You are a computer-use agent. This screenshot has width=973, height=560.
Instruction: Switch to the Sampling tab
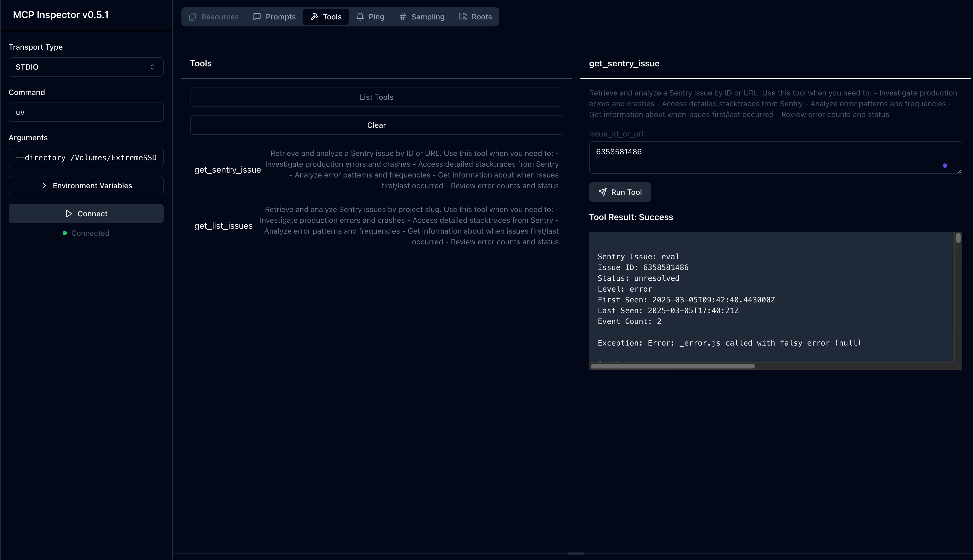(x=421, y=16)
